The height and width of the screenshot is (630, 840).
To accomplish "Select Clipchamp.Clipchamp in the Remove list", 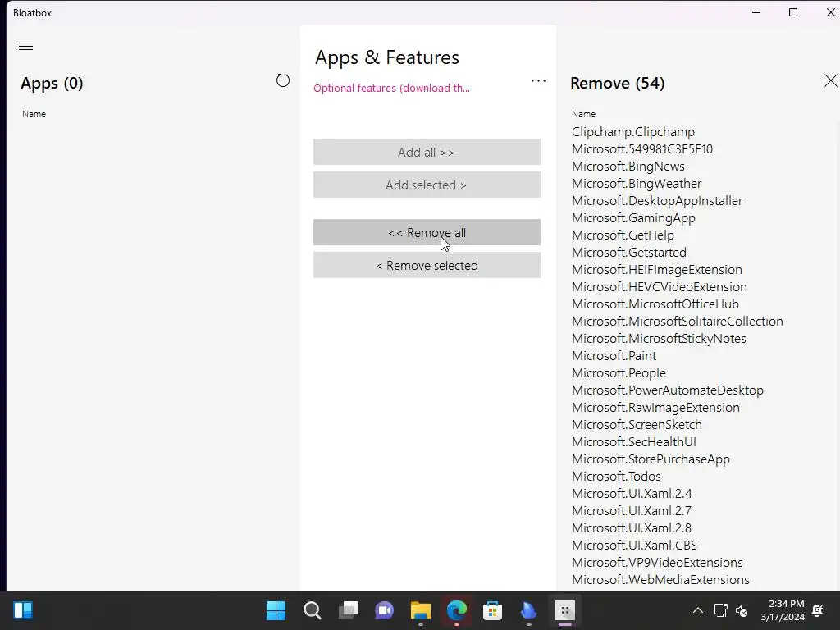I will point(632,132).
